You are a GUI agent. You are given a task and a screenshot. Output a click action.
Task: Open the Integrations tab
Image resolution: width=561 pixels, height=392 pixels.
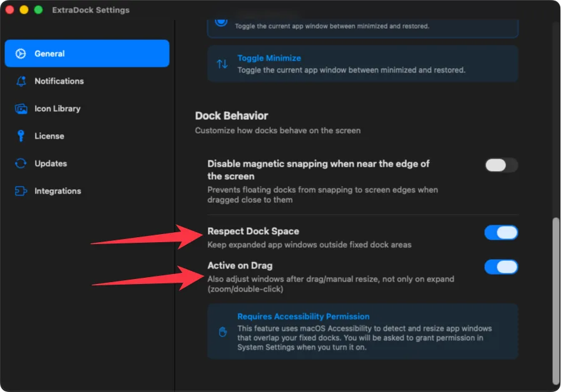(87, 191)
